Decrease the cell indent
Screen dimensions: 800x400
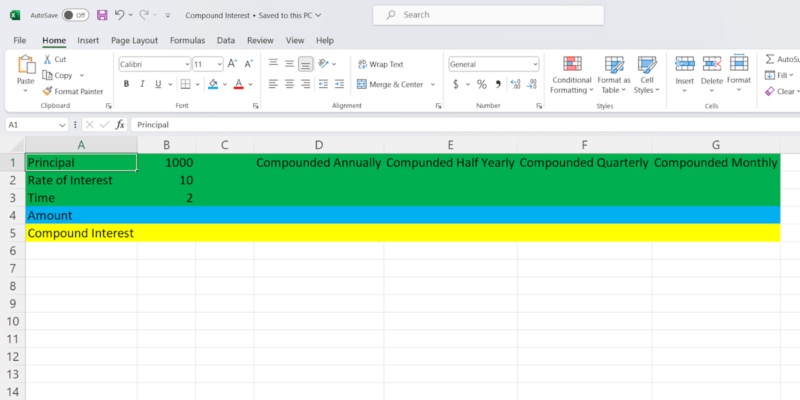pos(323,84)
